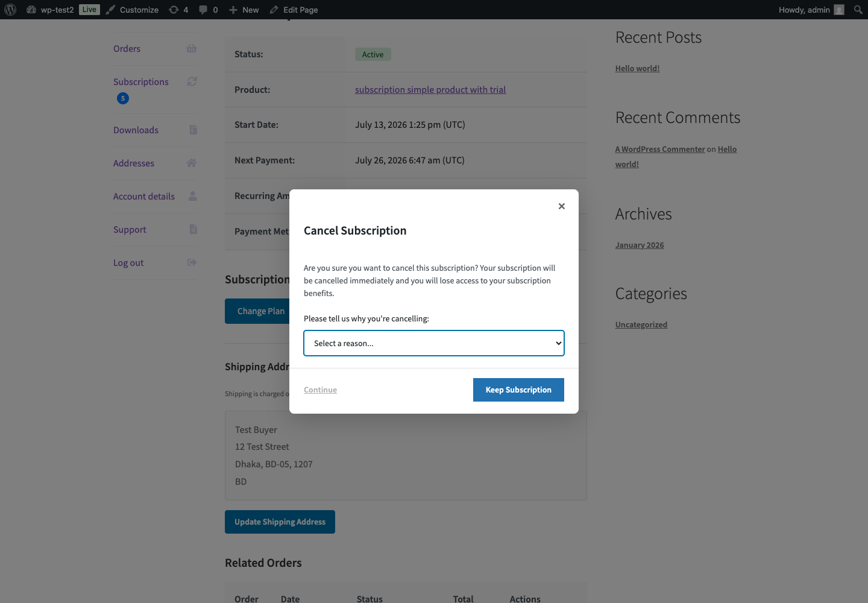This screenshot has width=868, height=603.
Task: Click the Related Orders heading
Action: (x=263, y=563)
